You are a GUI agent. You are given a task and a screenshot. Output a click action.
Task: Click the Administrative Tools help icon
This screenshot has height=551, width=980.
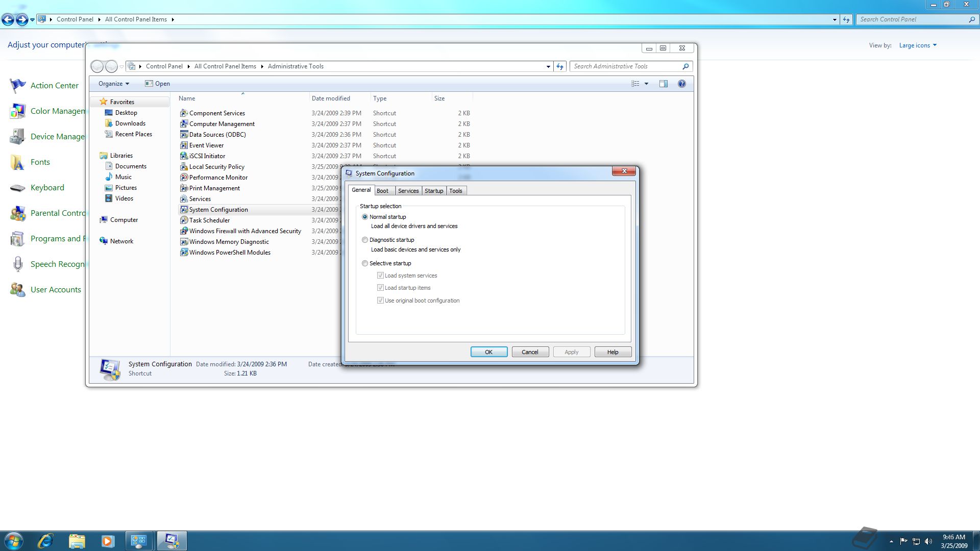pyautogui.click(x=681, y=84)
